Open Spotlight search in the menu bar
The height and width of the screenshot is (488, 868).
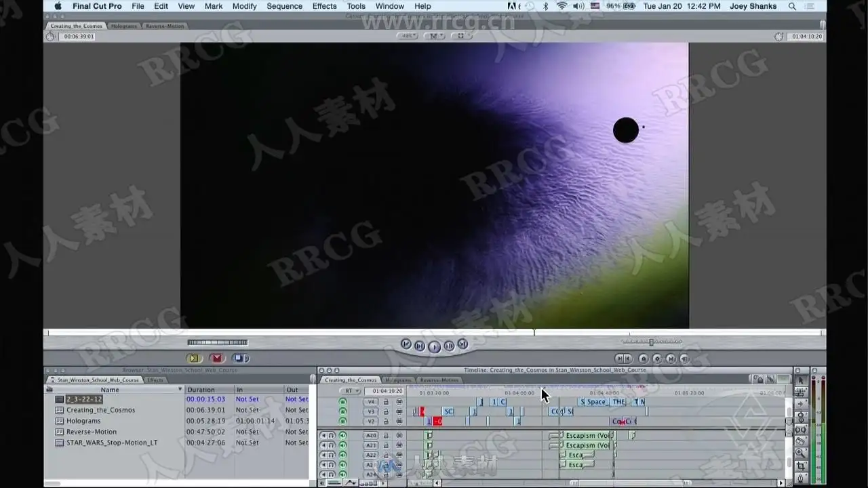[x=792, y=6]
